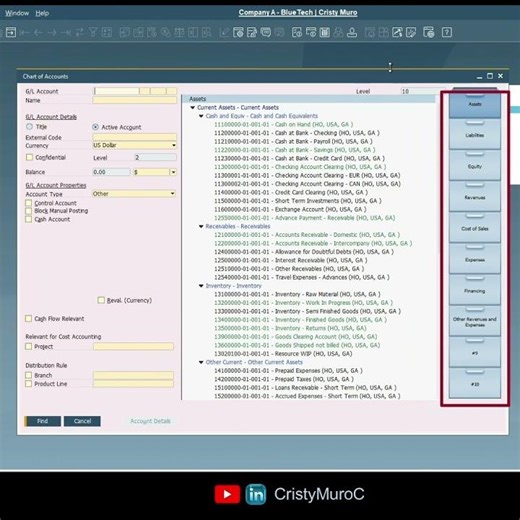Enable the Reval. (Currency) checkbox
The width and height of the screenshot is (520, 520).
click(x=101, y=300)
